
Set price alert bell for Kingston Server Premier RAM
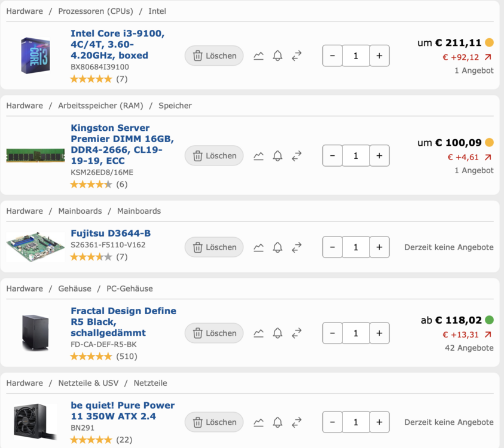(278, 156)
